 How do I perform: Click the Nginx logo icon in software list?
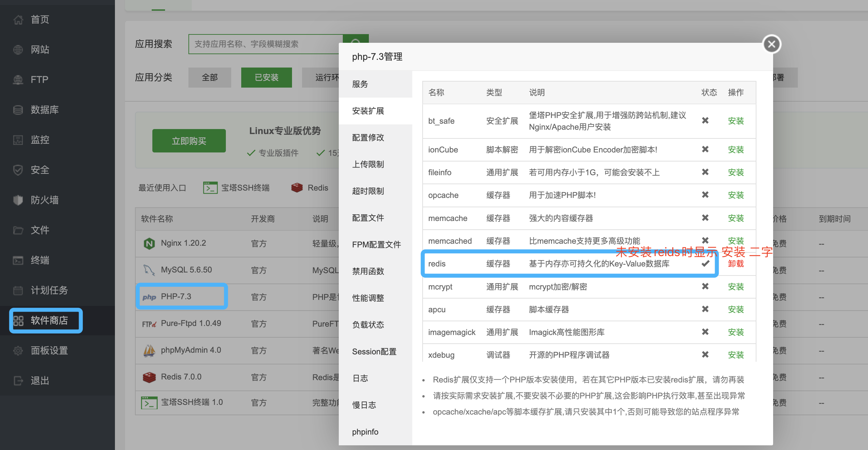click(x=149, y=243)
